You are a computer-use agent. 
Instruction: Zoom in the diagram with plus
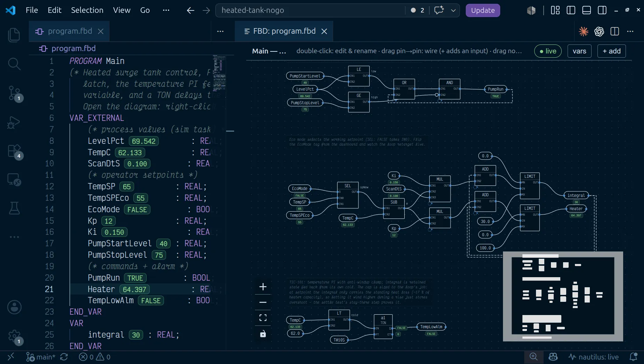coord(263,287)
